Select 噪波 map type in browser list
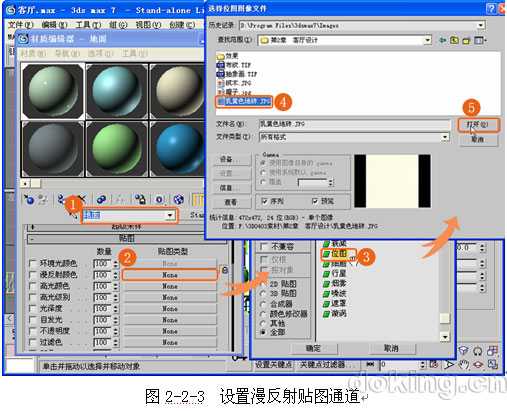The height and width of the screenshot is (411, 507). pos(335,293)
